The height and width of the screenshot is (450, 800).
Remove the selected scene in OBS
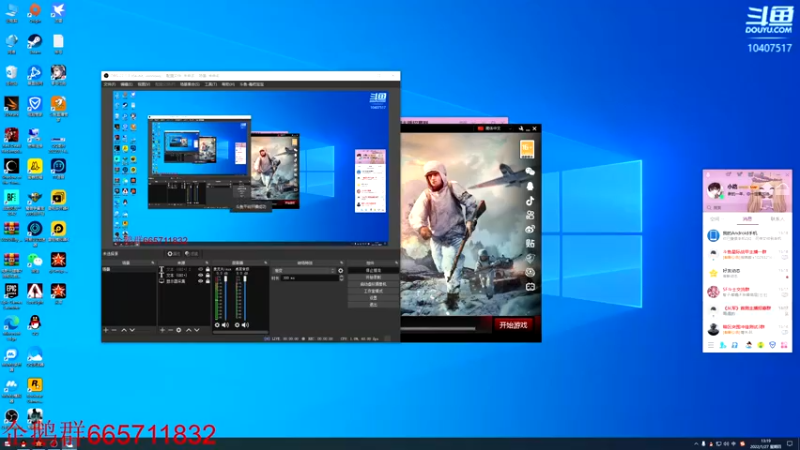[114, 330]
